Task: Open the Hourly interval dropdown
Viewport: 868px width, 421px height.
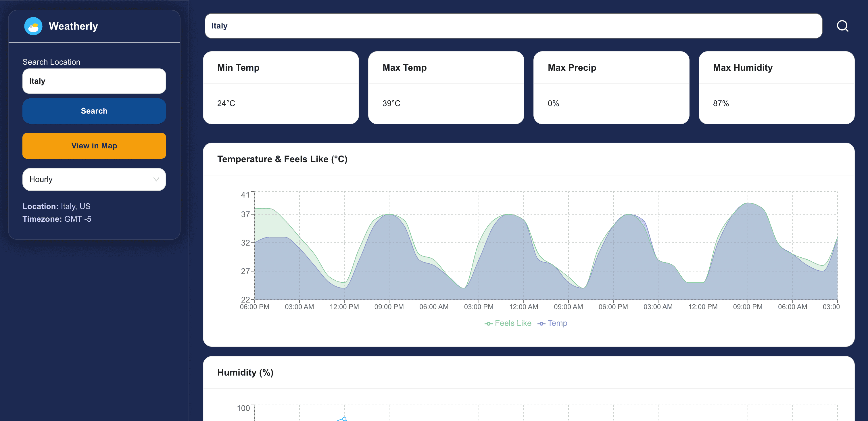Action: tap(94, 179)
